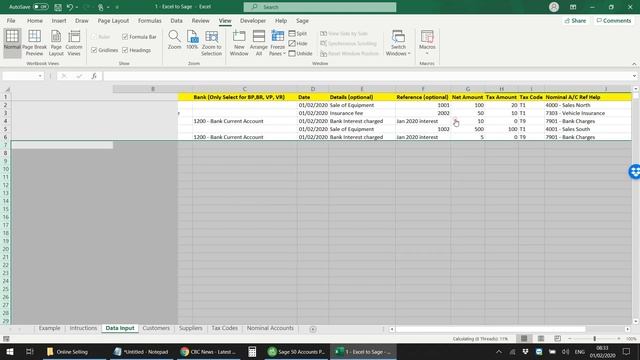Collapse the ribbon

click(x=634, y=64)
